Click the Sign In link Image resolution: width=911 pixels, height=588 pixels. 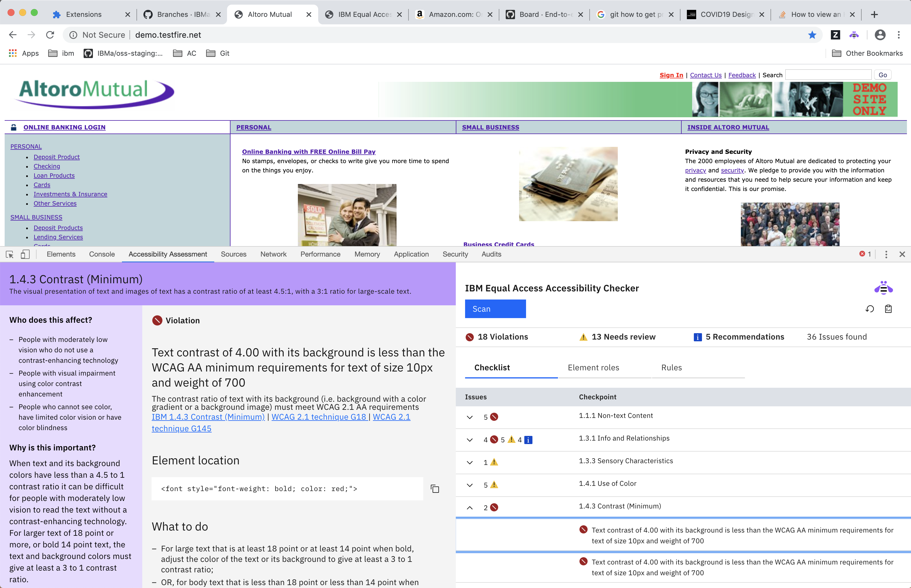pos(671,75)
